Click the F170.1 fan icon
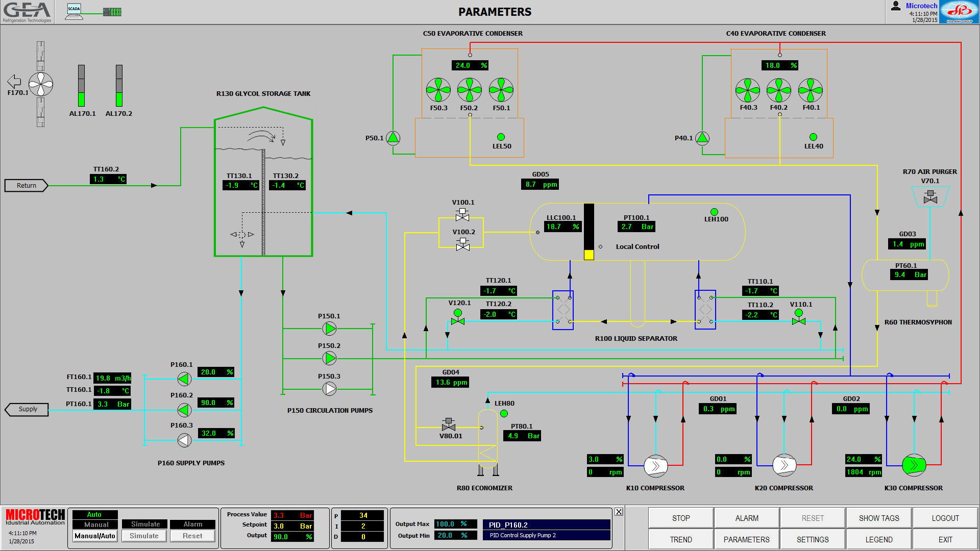This screenshot has height=551, width=980. [40, 84]
